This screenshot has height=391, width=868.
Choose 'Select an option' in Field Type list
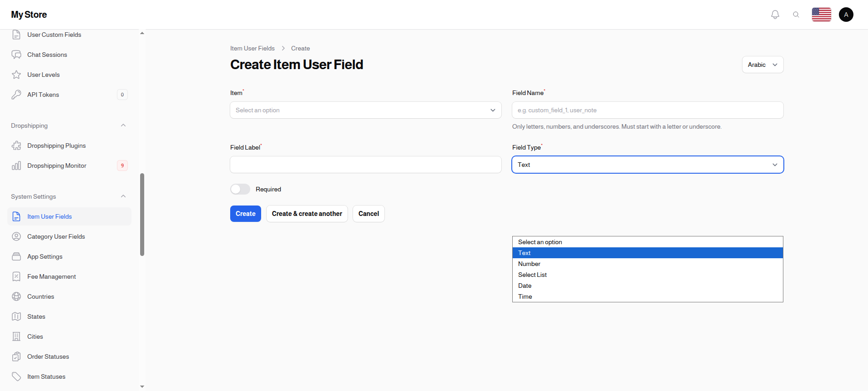648,242
